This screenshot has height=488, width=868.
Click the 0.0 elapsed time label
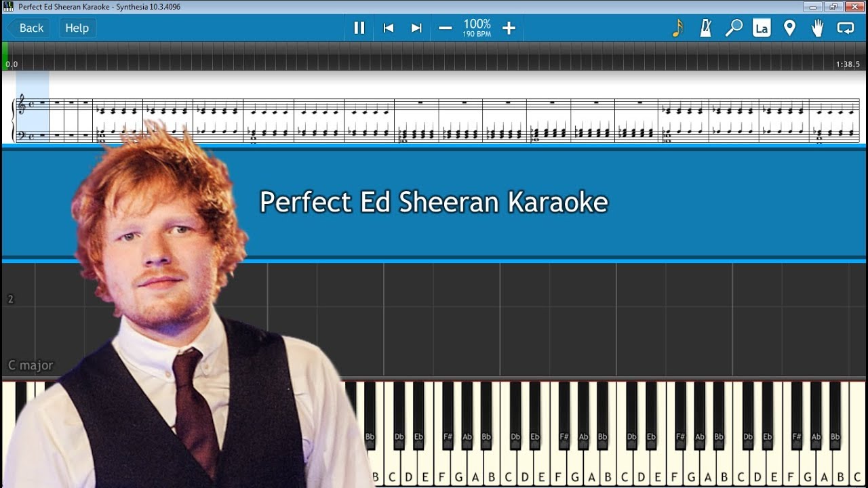click(x=12, y=64)
